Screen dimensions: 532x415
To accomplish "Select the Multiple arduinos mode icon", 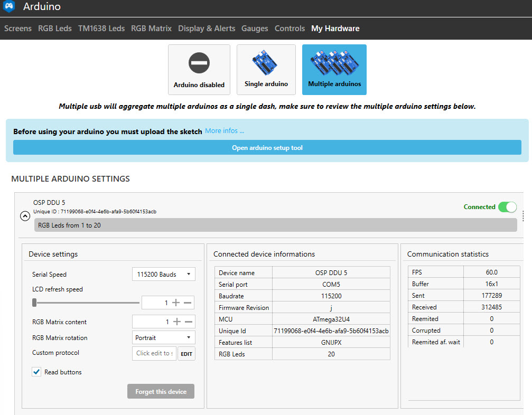I will [x=334, y=69].
